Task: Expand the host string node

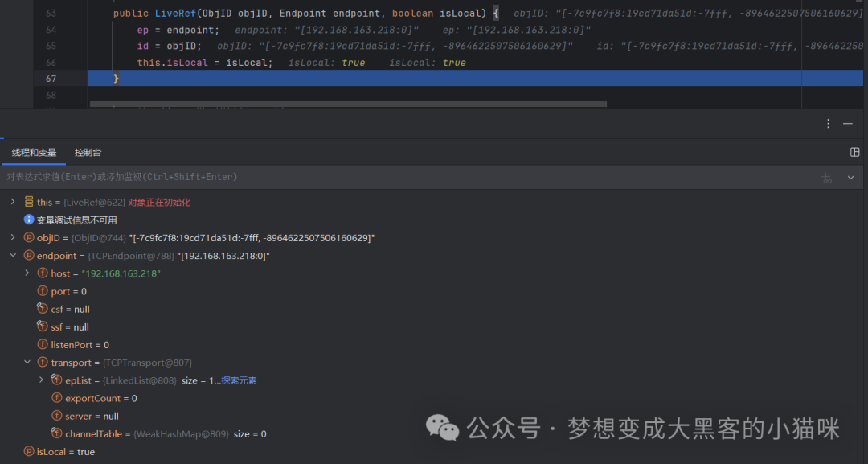Action: click(27, 273)
